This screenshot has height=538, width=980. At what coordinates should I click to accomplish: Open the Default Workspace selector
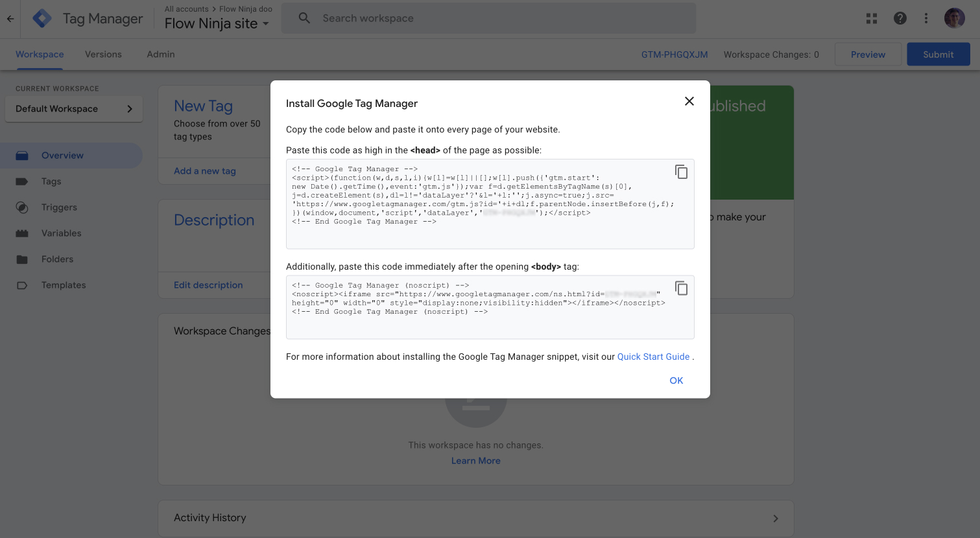[x=74, y=109]
